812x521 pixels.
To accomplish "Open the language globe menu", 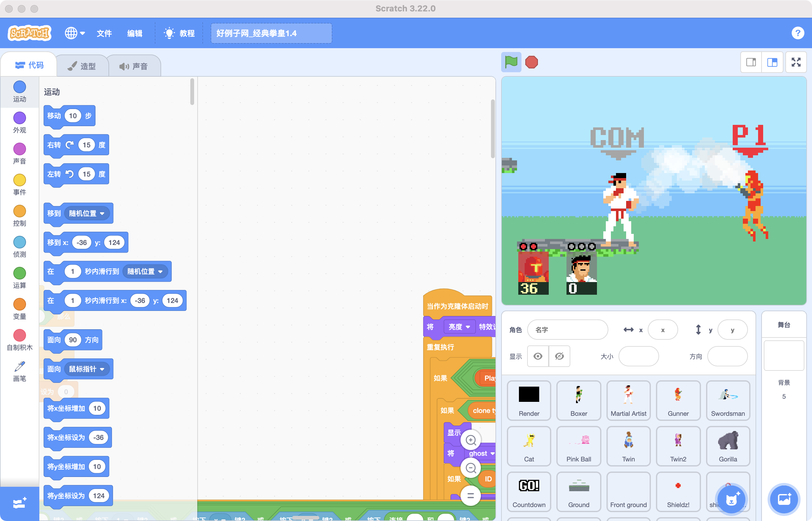I will [x=75, y=33].
